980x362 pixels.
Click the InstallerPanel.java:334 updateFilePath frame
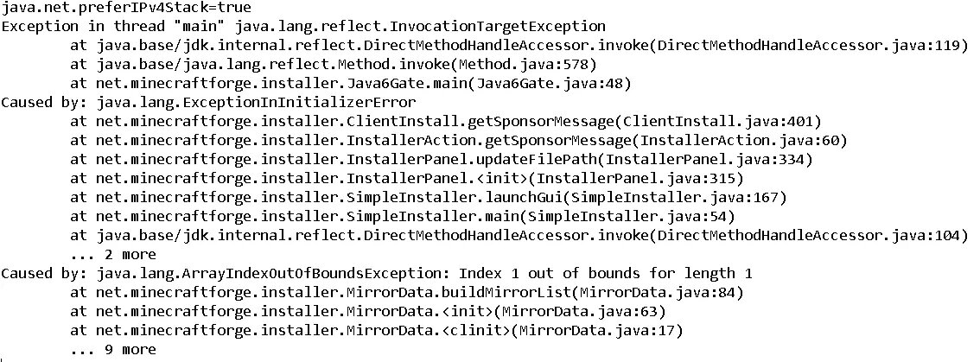click(442, 160)
